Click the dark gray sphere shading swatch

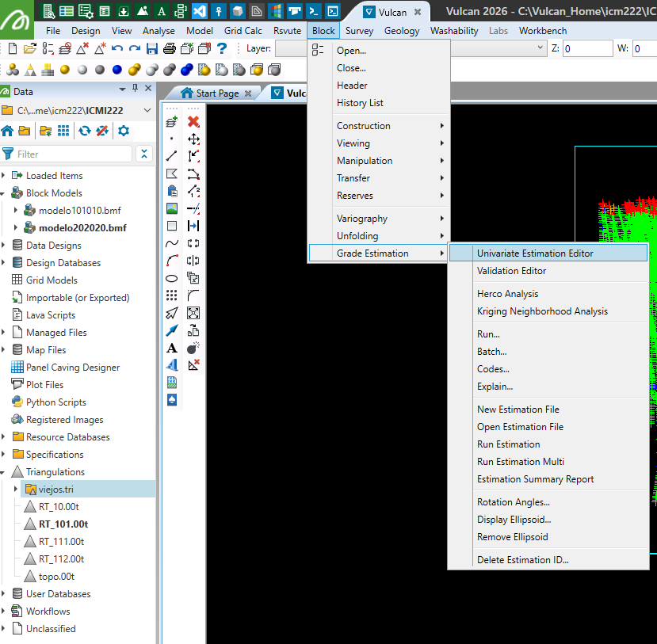pyautogui.click(x=100, y=70)
